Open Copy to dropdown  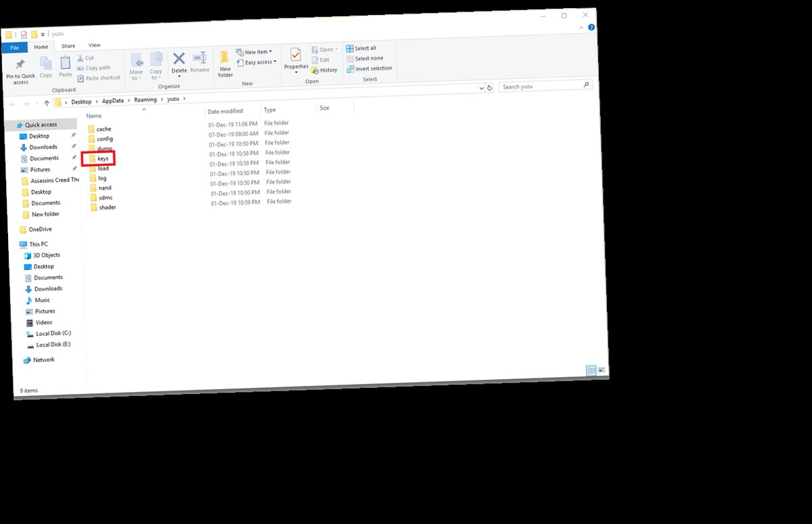[x=156, y=67]
